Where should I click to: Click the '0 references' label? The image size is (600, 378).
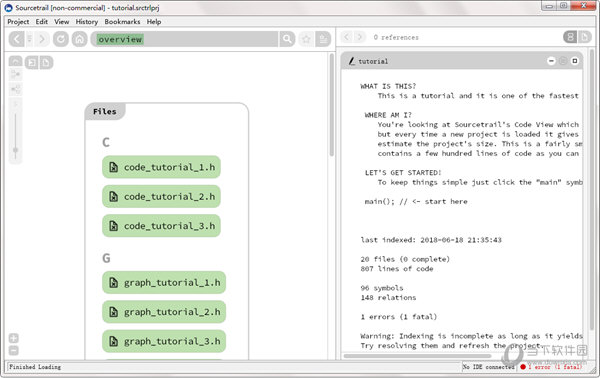point(396,37)
